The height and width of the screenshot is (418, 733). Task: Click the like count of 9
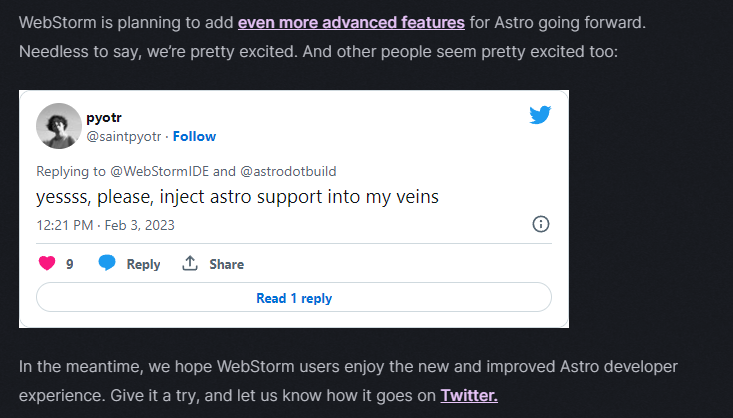[70, 264]
